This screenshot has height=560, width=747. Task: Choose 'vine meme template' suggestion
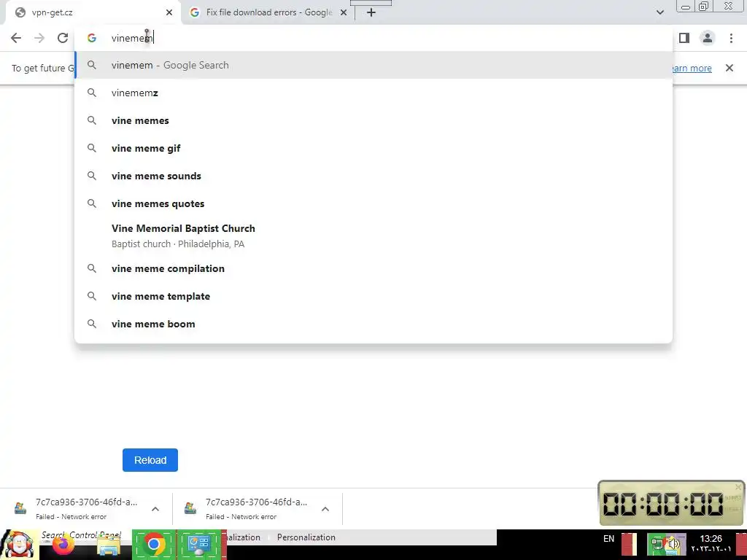click(x=373, y=296)
